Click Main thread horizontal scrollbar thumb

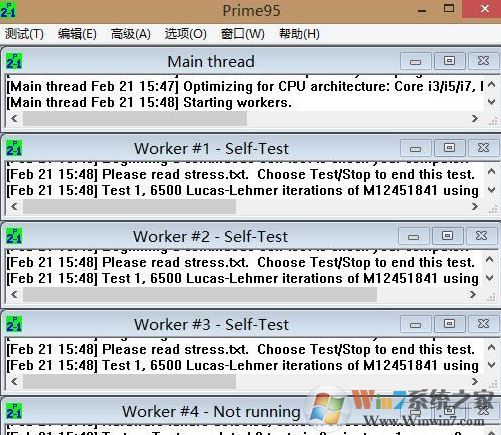click(x=135, y=119)
